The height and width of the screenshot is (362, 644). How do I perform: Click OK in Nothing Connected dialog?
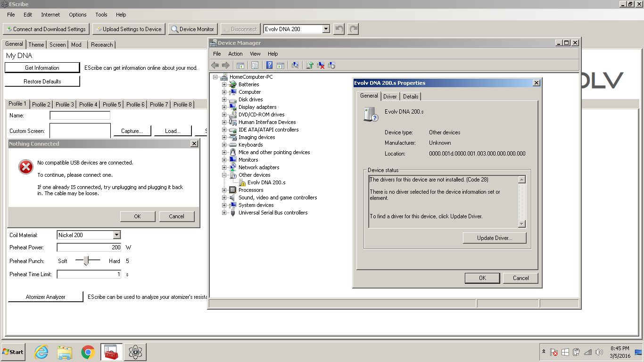pyautogui.click(x=137, y=216)
